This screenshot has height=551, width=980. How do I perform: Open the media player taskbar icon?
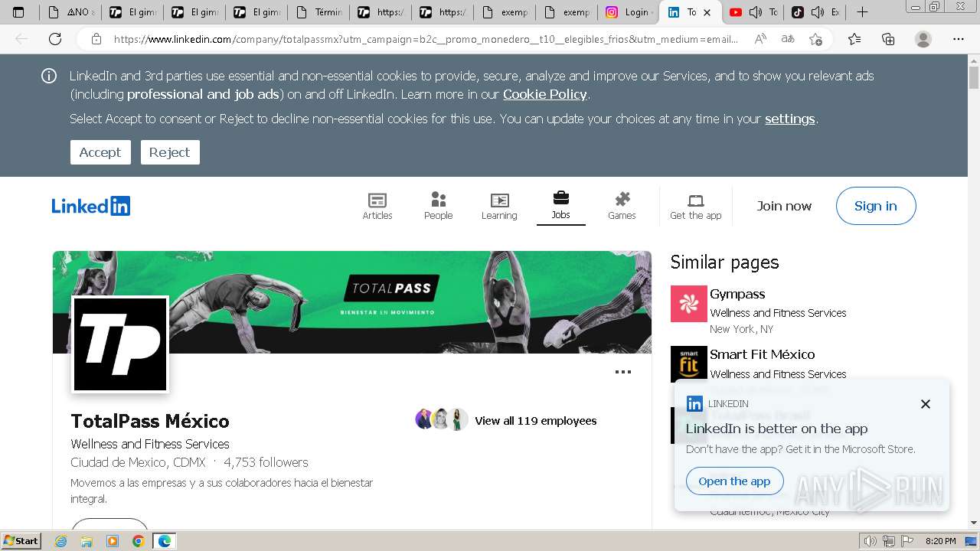coord(113,541)
